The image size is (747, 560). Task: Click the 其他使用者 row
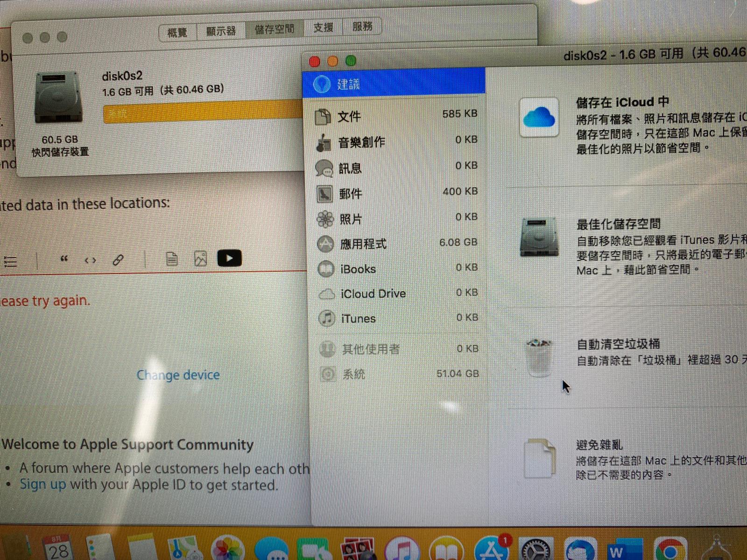pyautogui.click(x=399, y=349)
